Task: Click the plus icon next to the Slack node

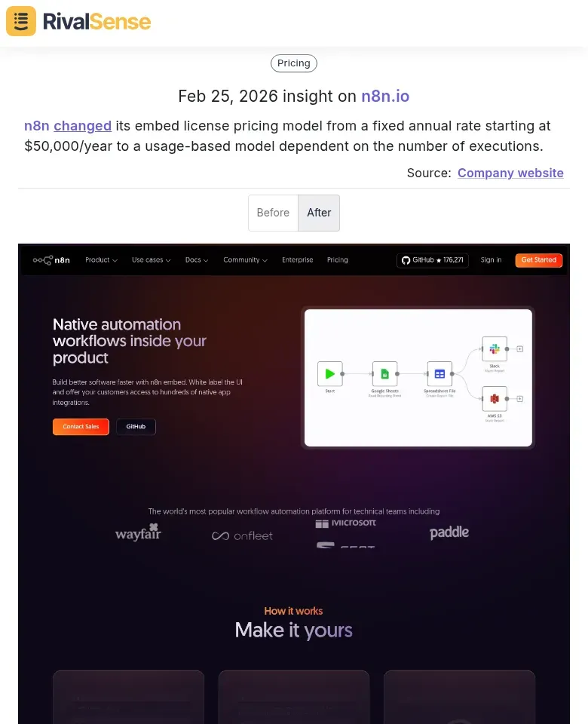Action: [519, 348]
